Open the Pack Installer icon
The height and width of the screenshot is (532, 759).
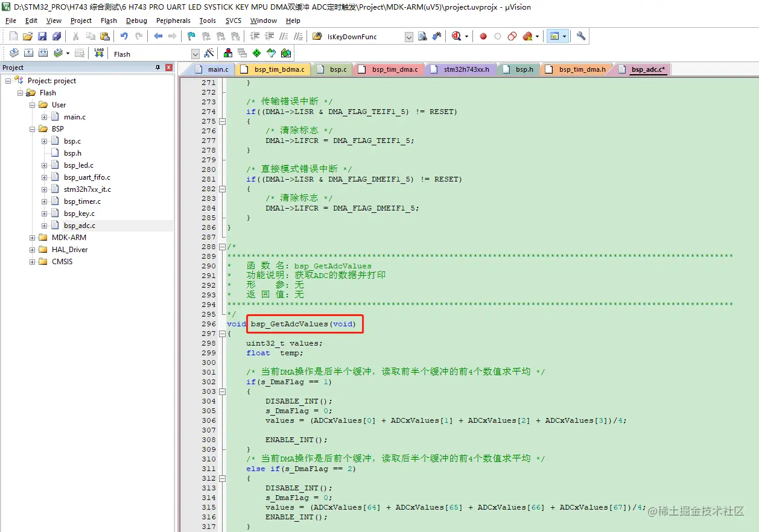pyautogui.click(x=286, y=54)
